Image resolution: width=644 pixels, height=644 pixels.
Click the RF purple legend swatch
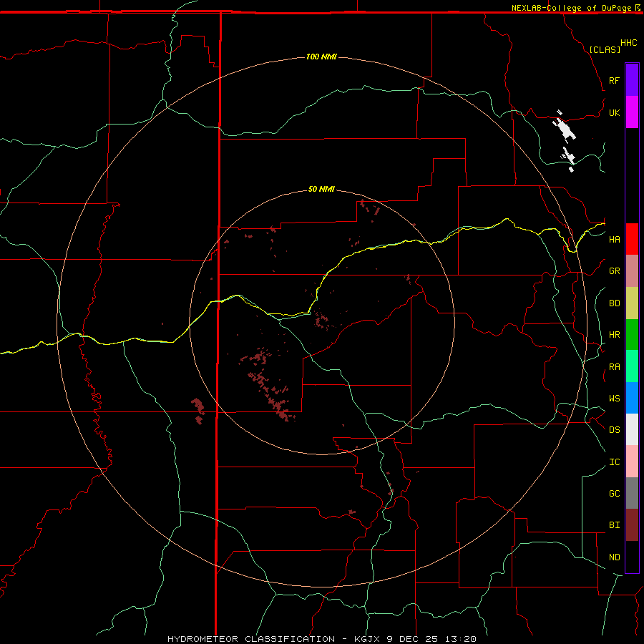632,80
